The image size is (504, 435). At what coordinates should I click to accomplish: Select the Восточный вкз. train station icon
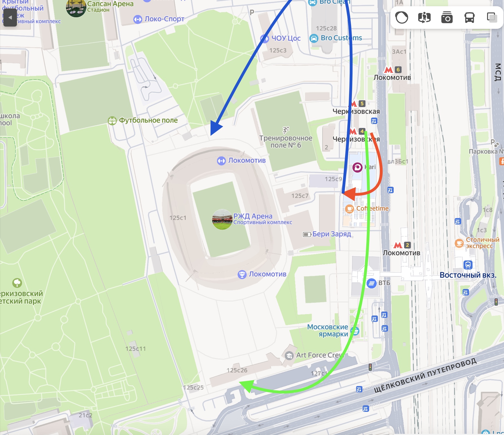[468, 265]
